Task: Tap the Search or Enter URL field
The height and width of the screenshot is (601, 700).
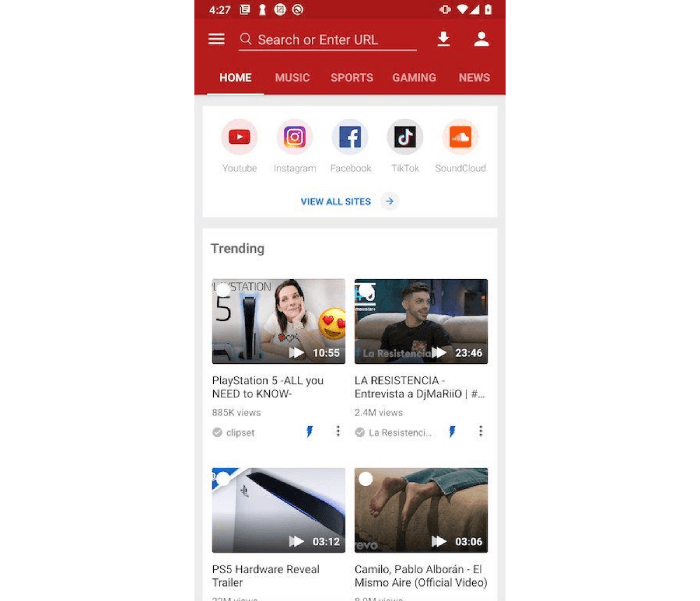Action: 328,40
